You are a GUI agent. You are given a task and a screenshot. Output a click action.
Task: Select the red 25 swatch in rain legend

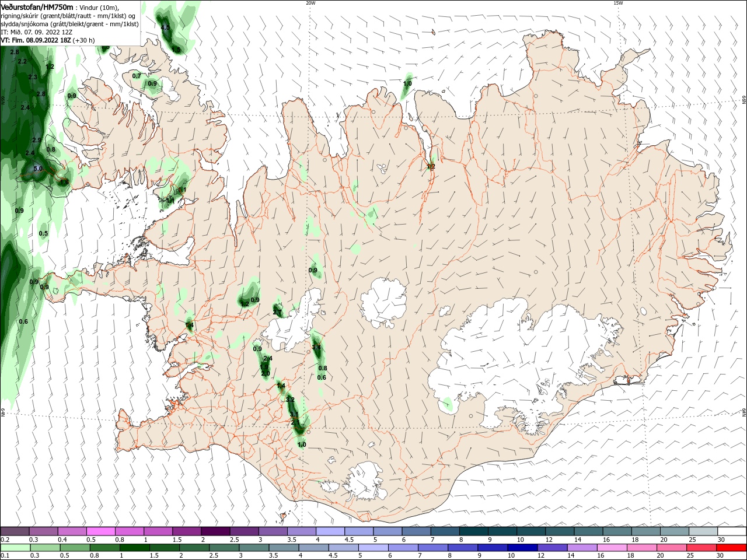click(x=702, y=547)
